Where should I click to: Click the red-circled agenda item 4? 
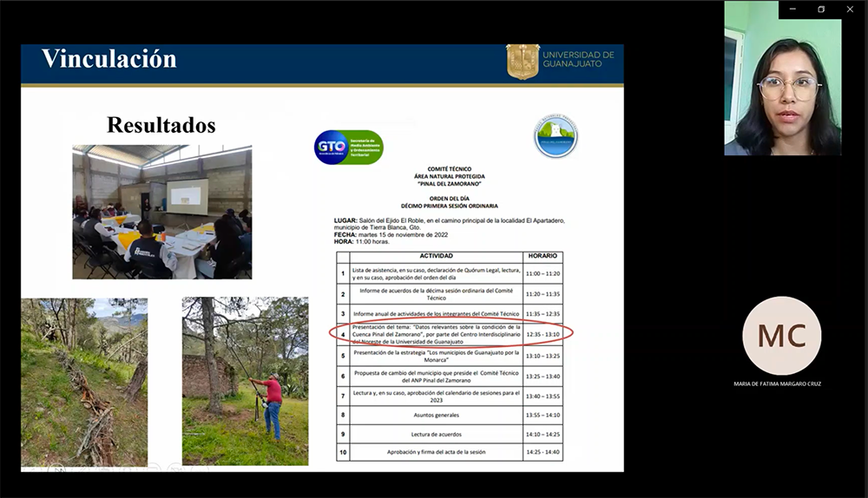pyautogui.click(x=437, y=334)
